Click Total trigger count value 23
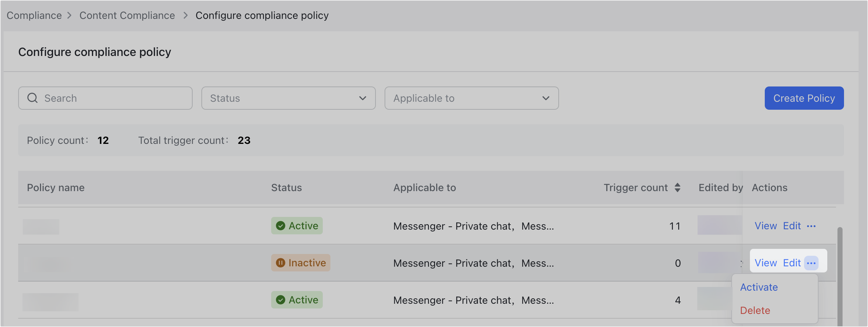Image resolution: width=868 pixels, height=327 pixels. [x=244, y=140]
